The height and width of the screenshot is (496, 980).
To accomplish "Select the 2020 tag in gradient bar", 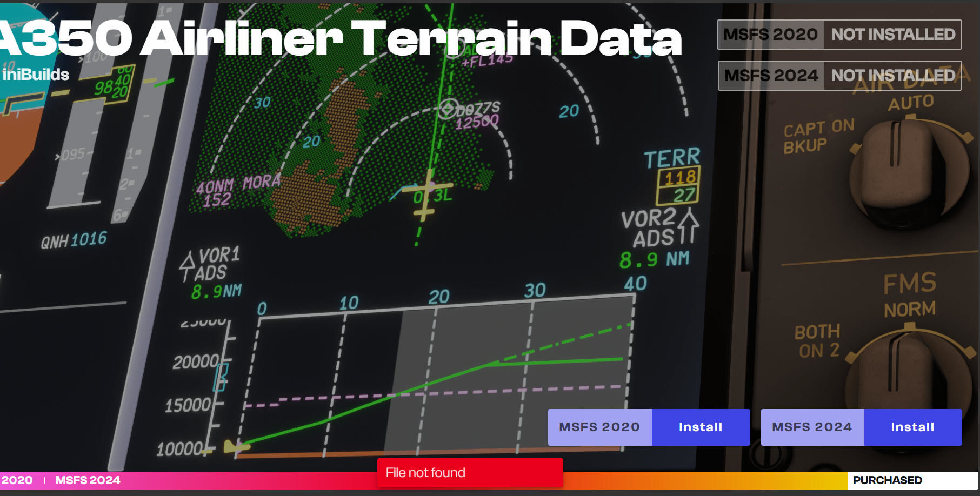I will click(16, 480).
